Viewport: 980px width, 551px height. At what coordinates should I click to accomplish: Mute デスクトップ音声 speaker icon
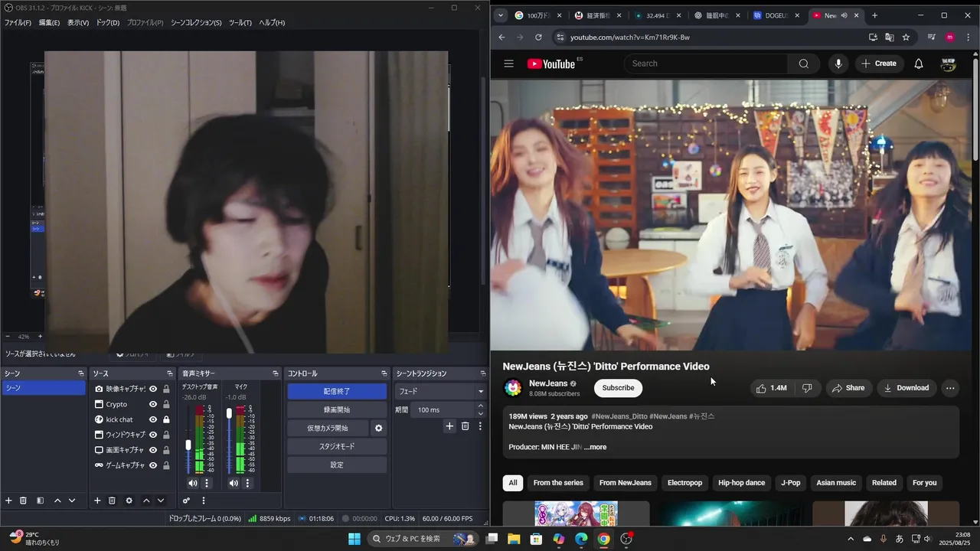click(192, 483)
